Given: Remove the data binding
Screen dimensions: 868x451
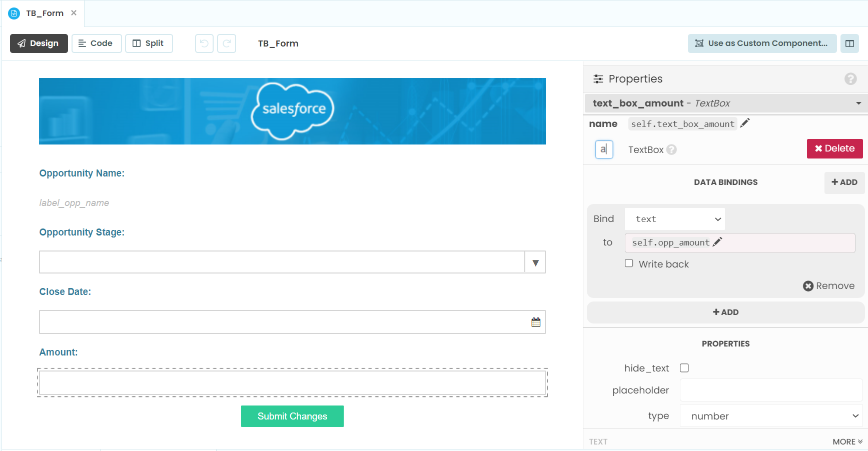Looking at the screenshot, I should pos(828,286).
